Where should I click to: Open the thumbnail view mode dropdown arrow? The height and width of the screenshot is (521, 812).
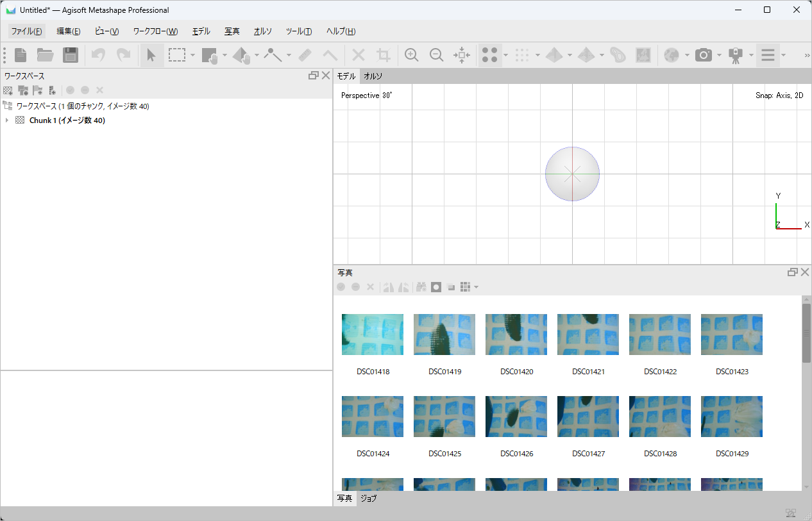pos(476,287)
